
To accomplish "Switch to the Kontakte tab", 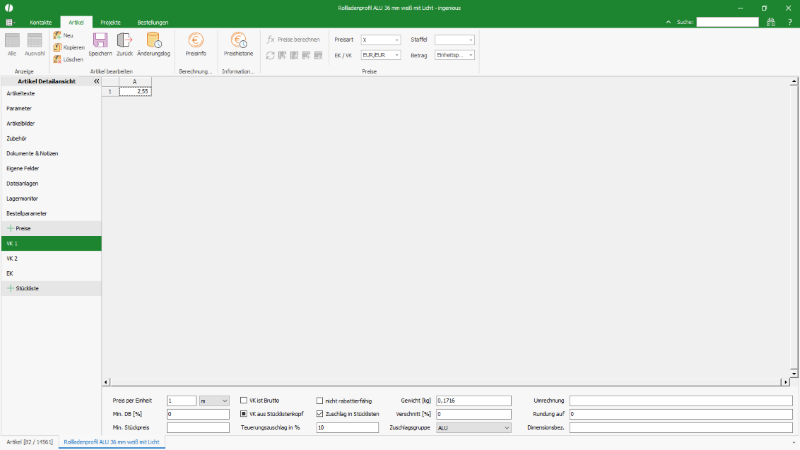I will tap(41, 22).
